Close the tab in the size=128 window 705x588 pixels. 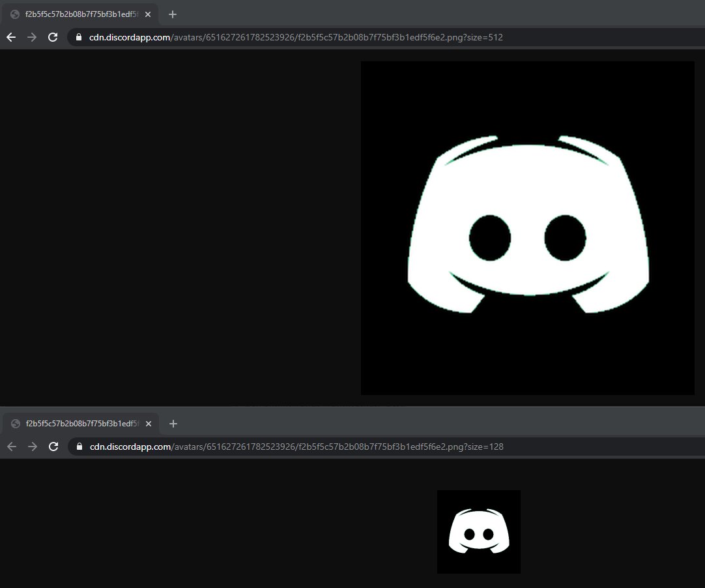[149, 424]
